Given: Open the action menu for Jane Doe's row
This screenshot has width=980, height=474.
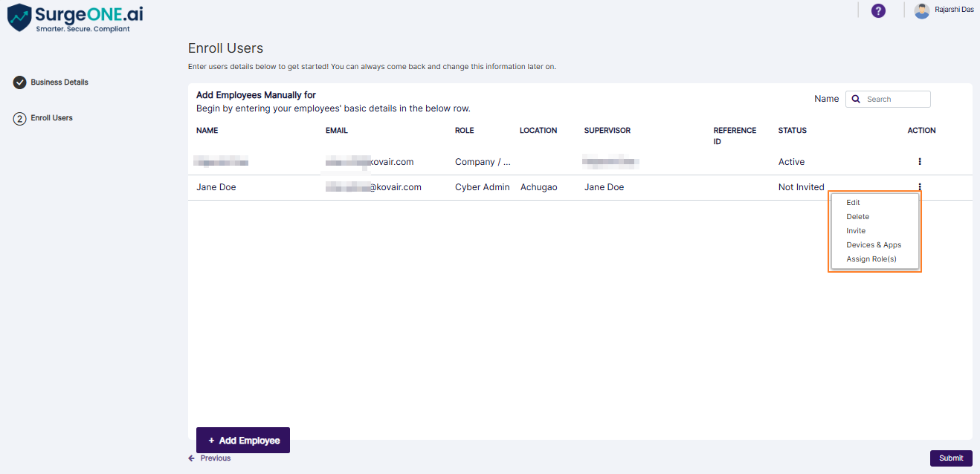Looking at the screenshot, I should [919, 186].
